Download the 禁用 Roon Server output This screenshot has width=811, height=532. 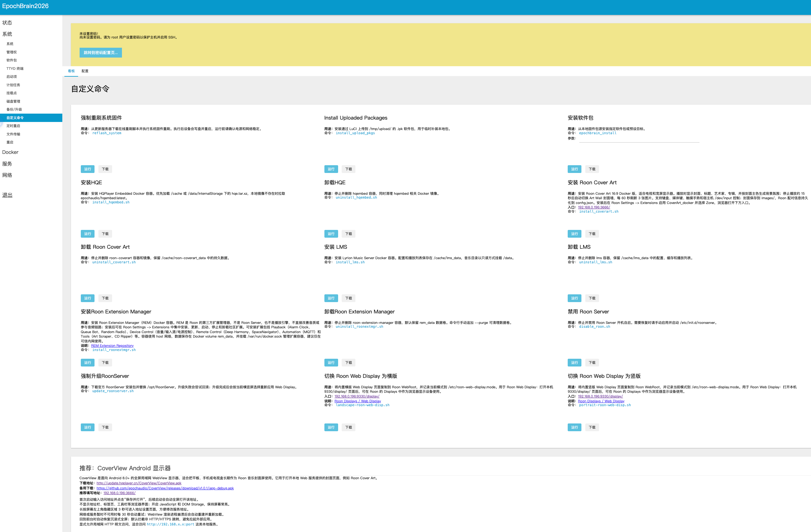click(592, 363)
